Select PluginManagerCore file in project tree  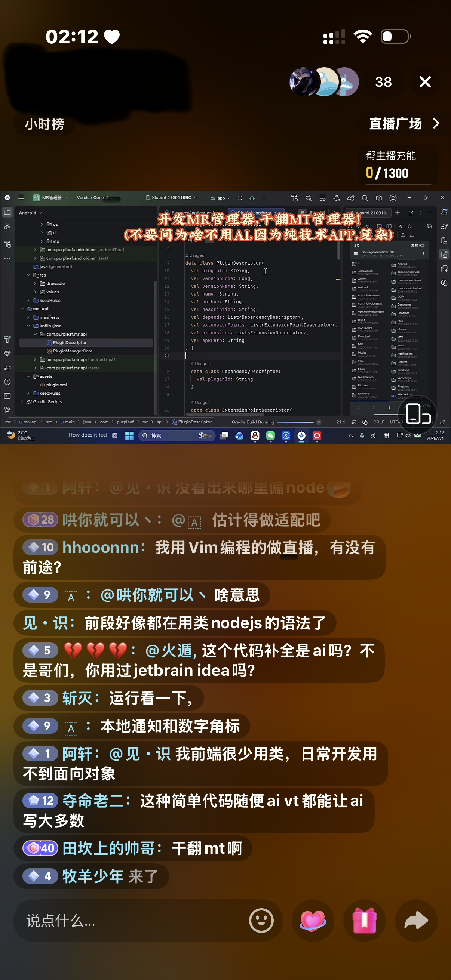tap(69, 351)
